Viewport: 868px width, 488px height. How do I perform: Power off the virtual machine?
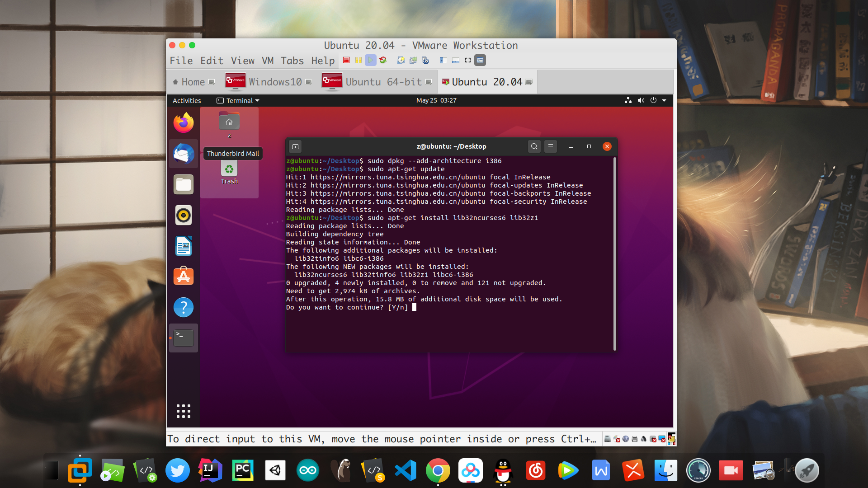tap(346, 60)
